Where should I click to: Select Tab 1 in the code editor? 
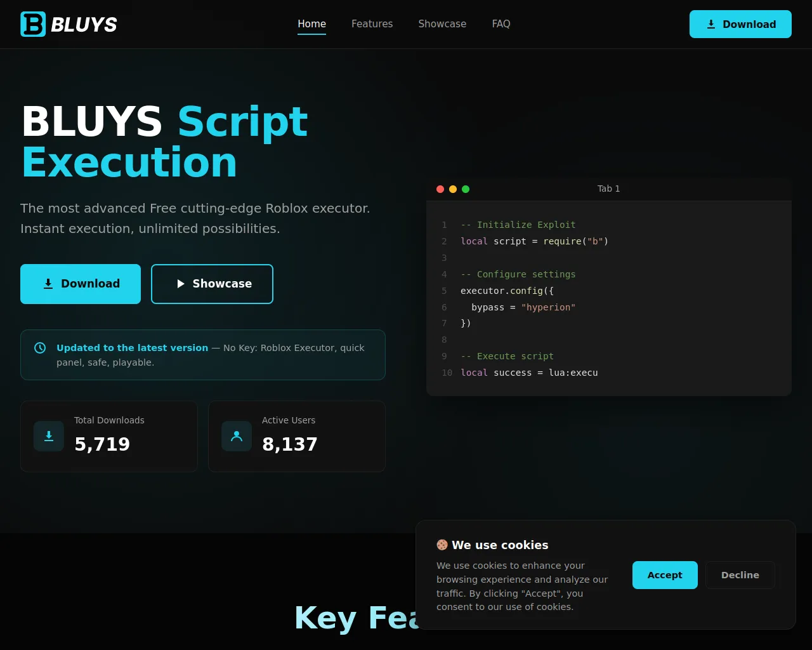pos(609,189)
